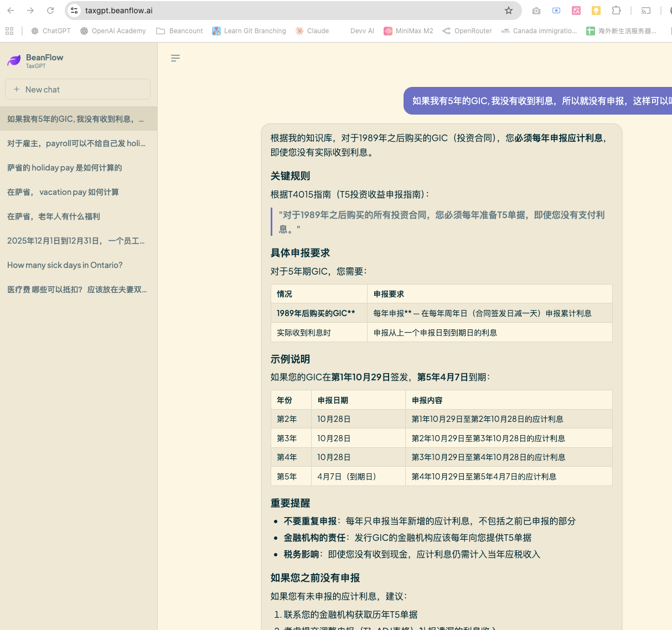Open the 医疗费 deduction chat
This screenshot has width=672, height=630.
click(x=77, y=290)
